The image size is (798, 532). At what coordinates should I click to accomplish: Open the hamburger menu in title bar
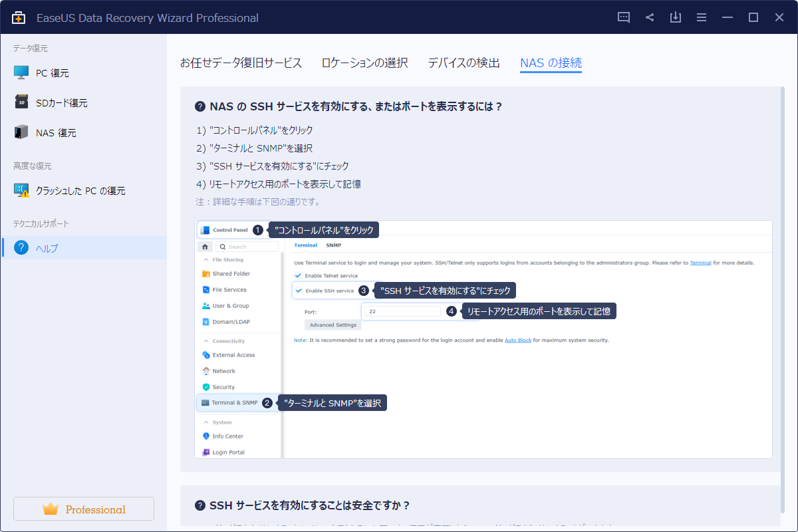pos(702,18)
